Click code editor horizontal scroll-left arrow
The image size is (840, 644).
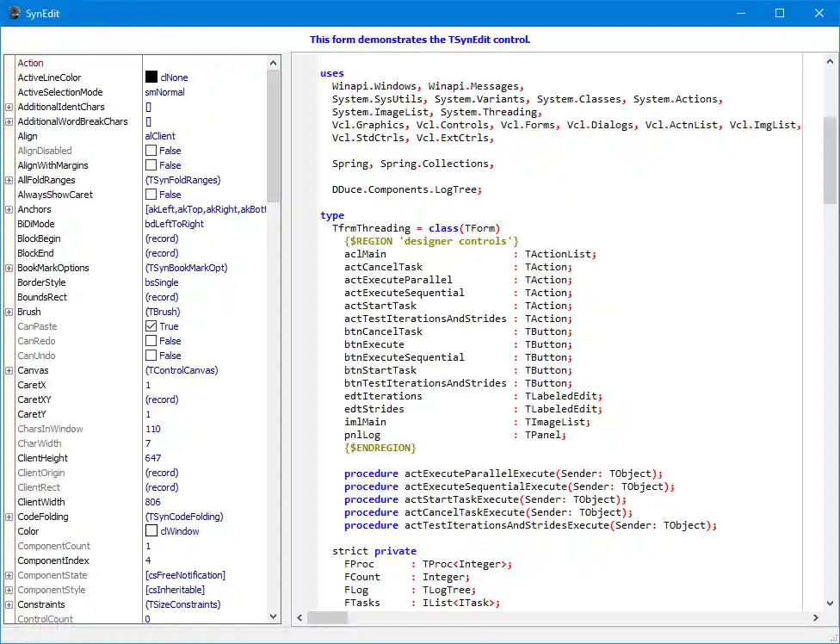pyautogui.click(x=299, y=618)
